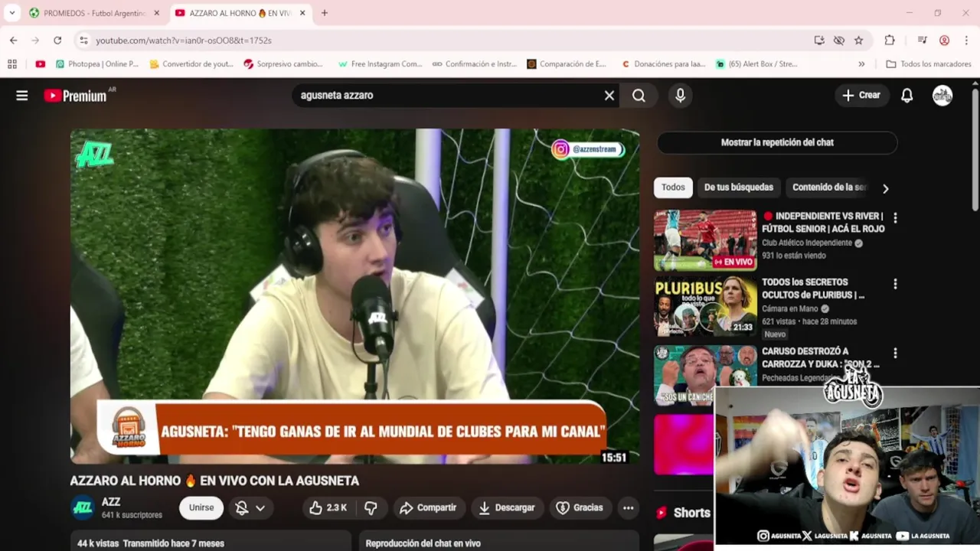Viewport: 980px width, 551px height.
Task: Run search with magnifying glass button
Action: (x=639, y=96)
